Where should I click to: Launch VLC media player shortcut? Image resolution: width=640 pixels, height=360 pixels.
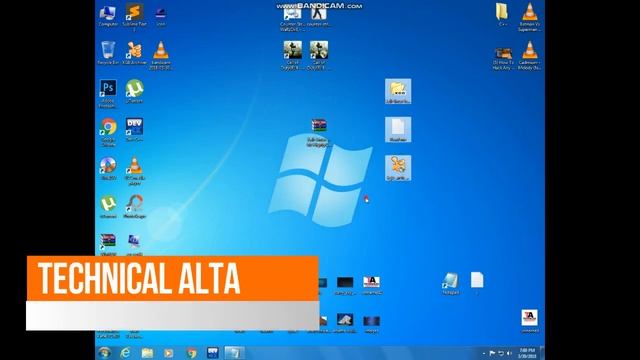point(134,171)
